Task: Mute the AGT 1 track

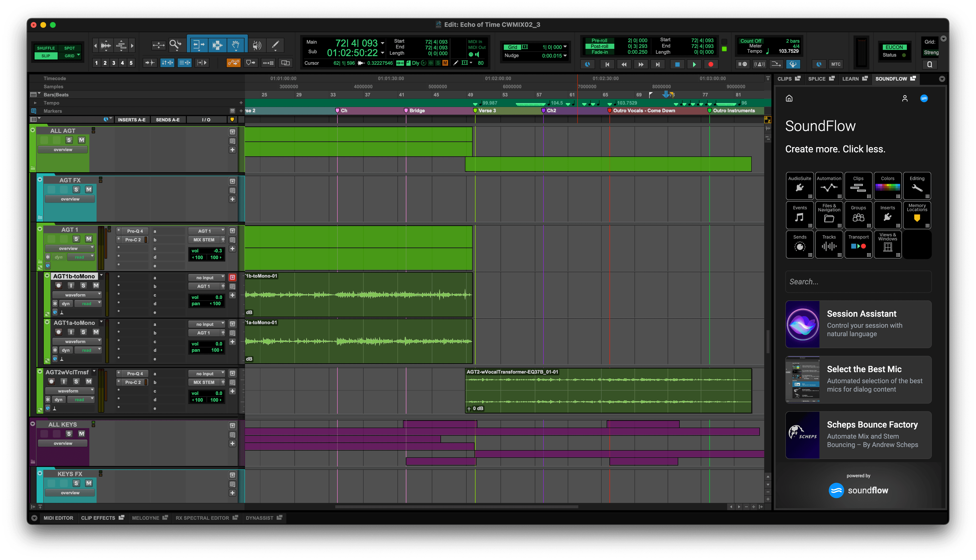Action: [88, 239]
